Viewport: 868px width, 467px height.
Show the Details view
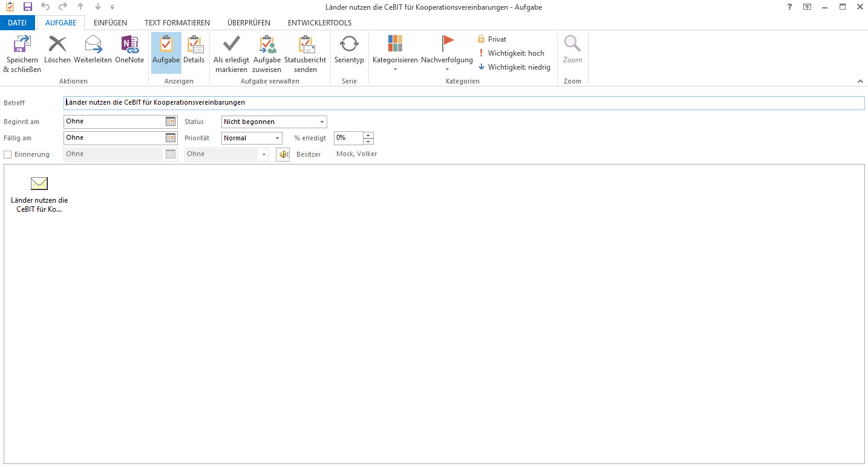pyautogui.click(x=194, y=49)
